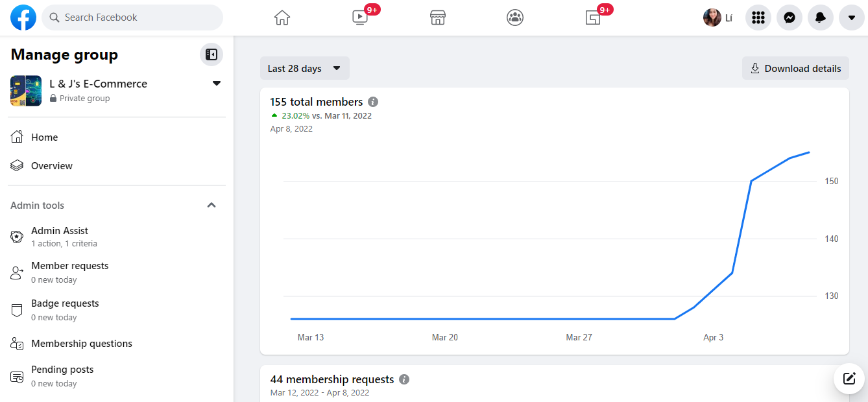This screenshot has height=402, width=868.
Task: Go to the Home tab icon
Action: pos(282,18)
